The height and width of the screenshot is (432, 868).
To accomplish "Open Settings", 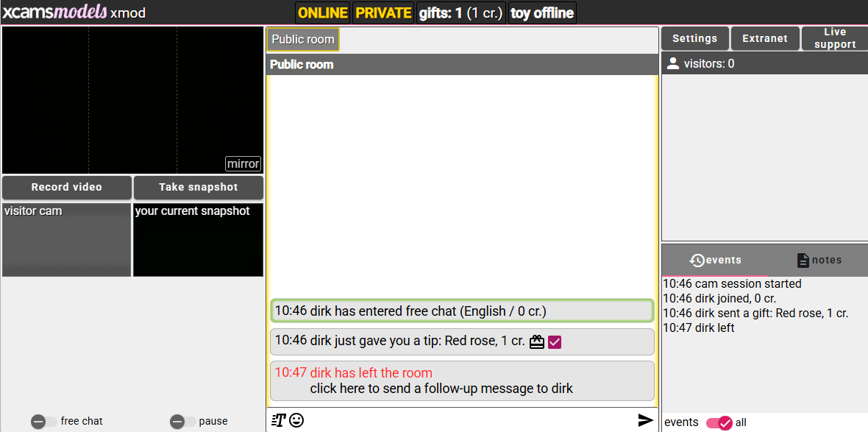I will pyautogui.click(x=694, y=38).
